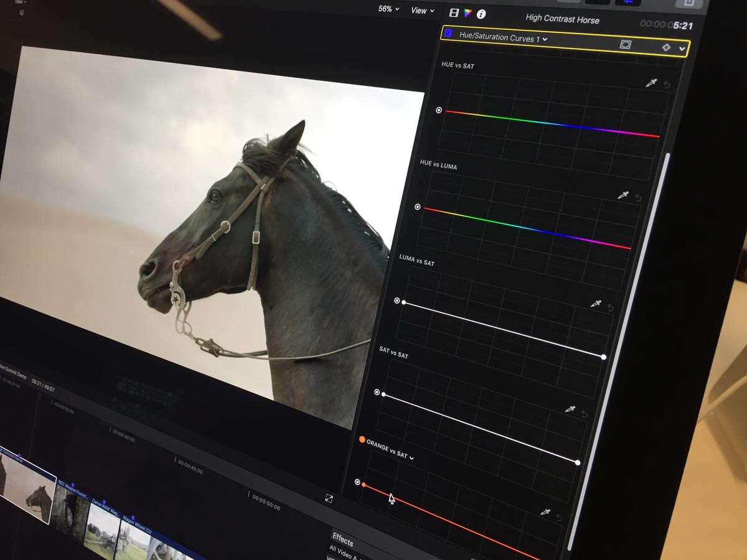This screenshot has height=560, width=747.
Task: Open the Info inspector icon
Action: (x=481, y=14)
